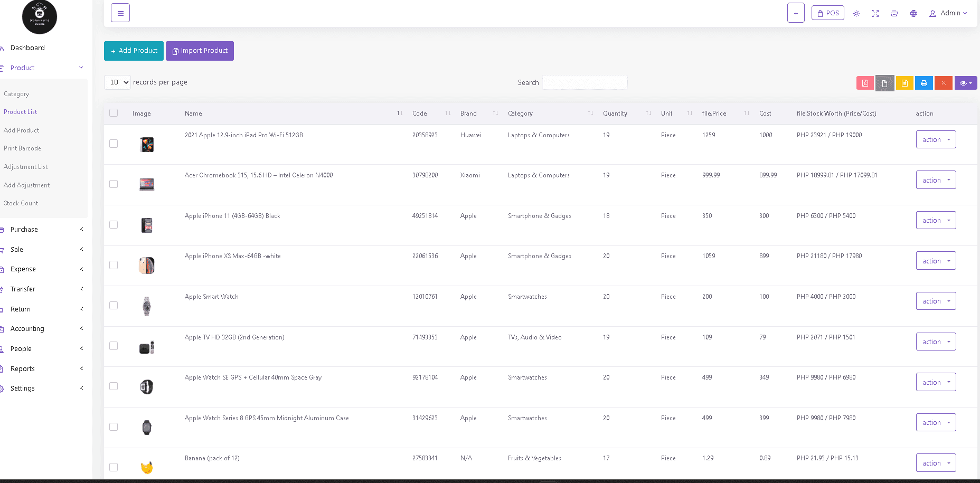Select the checkbox for the Apple Smart Watch row
The height and width of the screenshot is (483, 980).
click(x=114, y=306)
